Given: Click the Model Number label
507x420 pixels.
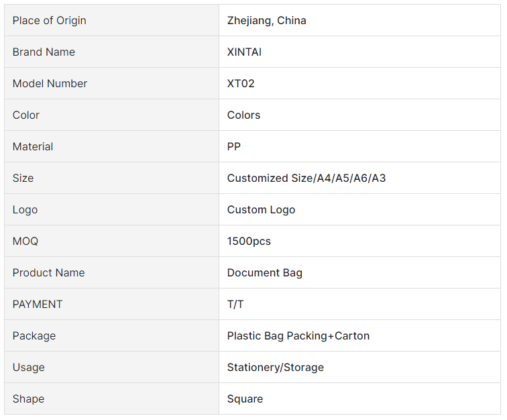Looking at the screenshot, I should point(50,83).
